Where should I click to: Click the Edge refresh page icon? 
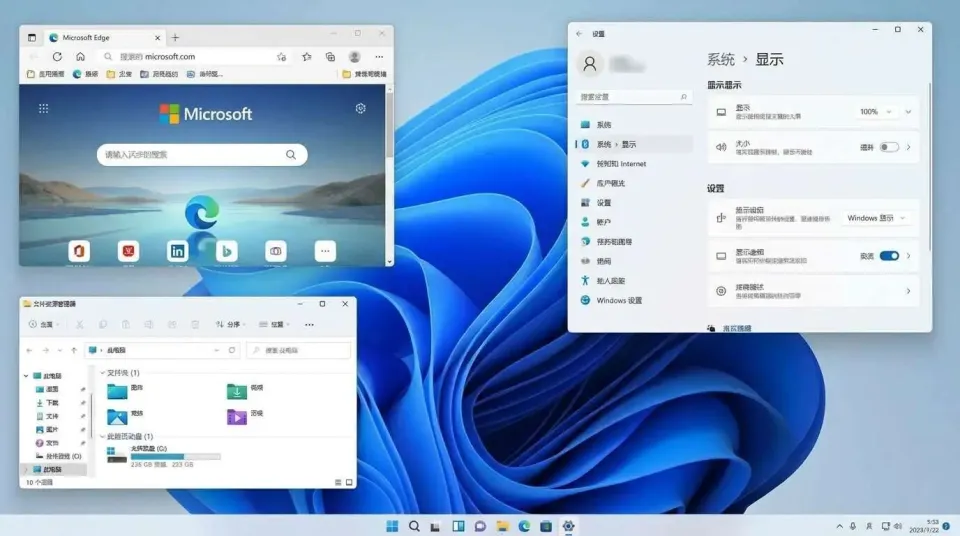tap(57, 57)
